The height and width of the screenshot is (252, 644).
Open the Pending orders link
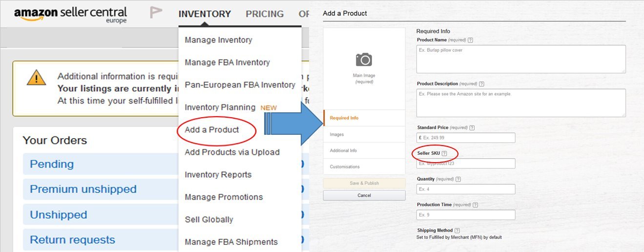[52, 164]
